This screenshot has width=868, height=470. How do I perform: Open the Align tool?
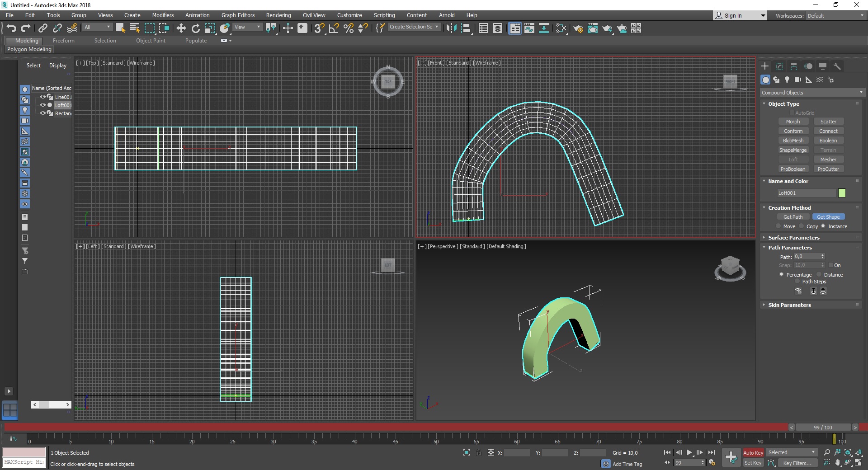[466, 28]
